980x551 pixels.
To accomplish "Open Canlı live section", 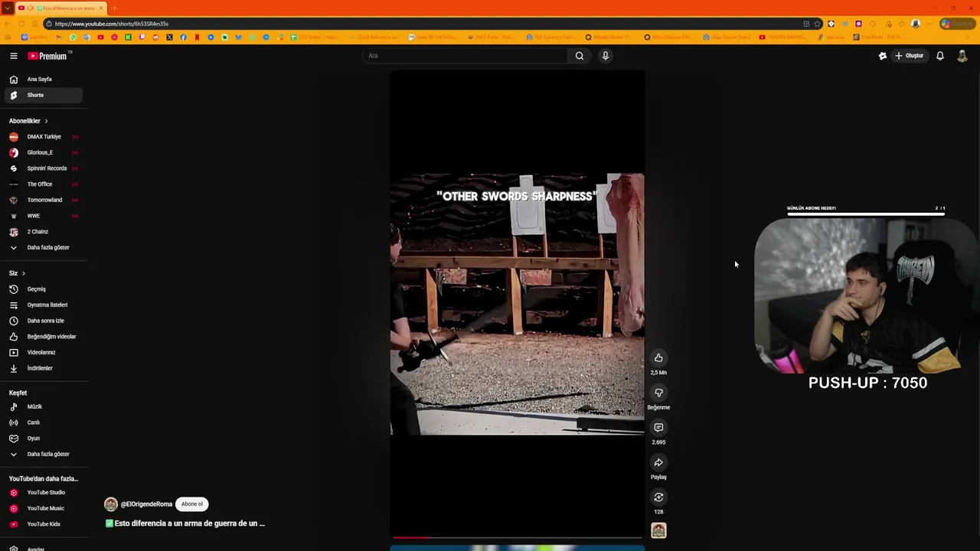I will pyautogui.click(x=44, y=422).
